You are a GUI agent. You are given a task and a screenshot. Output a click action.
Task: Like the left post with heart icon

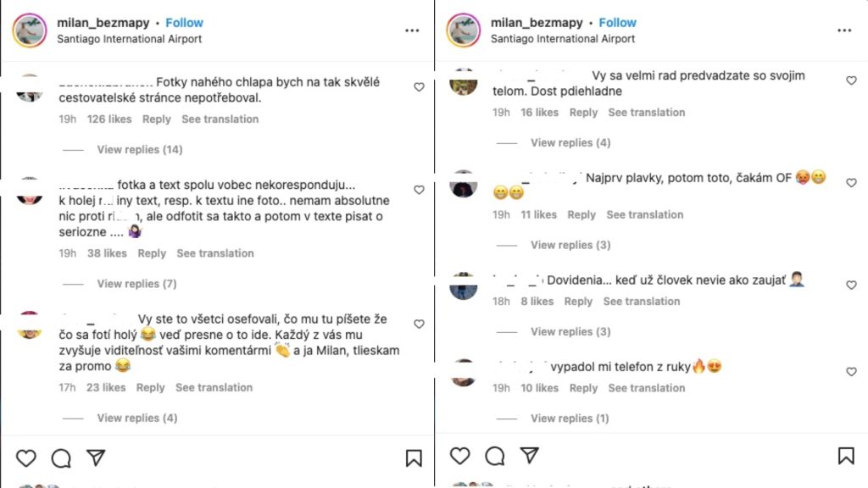pyautogui.click(x=26, y=458)
